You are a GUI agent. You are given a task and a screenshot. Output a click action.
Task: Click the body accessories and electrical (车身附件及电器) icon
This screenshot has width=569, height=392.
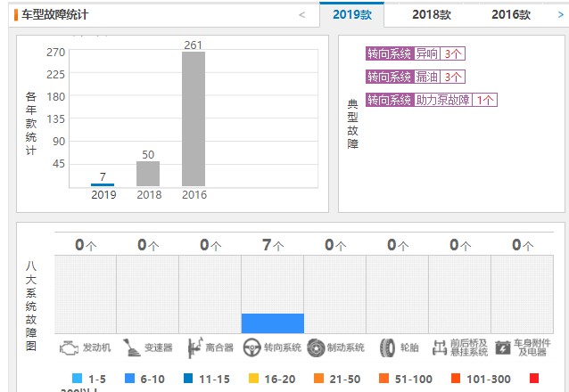503,347
